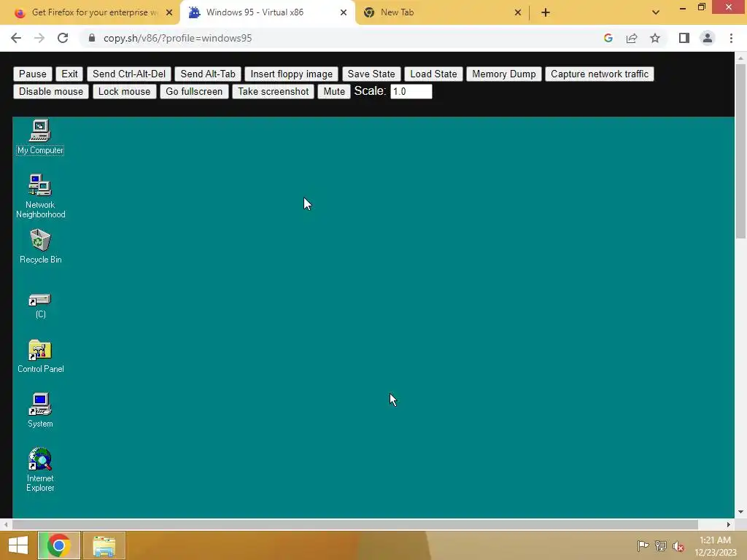Close the Windows 95 Virtual x86 tab
747x560 pixels.
344,12
